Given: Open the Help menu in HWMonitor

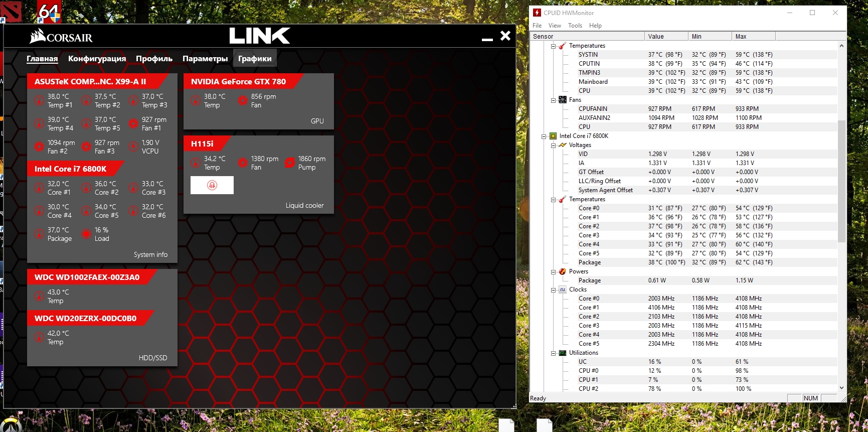Looking at the screenshot, I should click(595, 26).
